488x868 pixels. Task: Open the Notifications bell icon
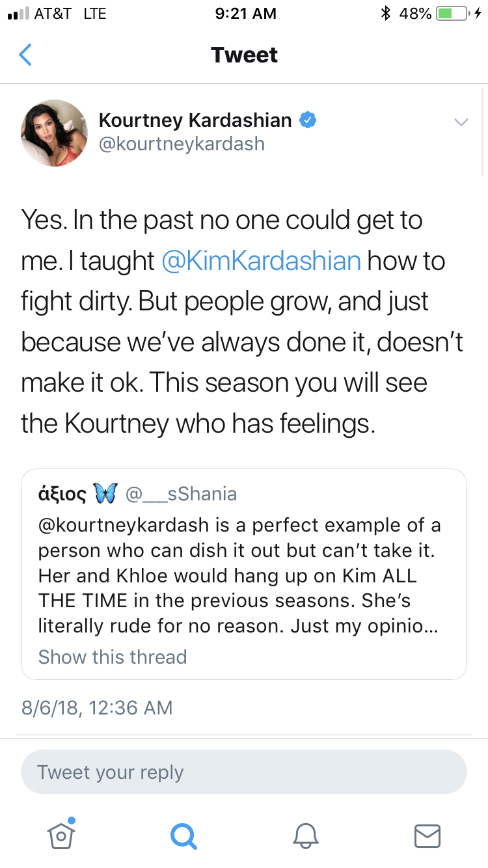[305, 835]
